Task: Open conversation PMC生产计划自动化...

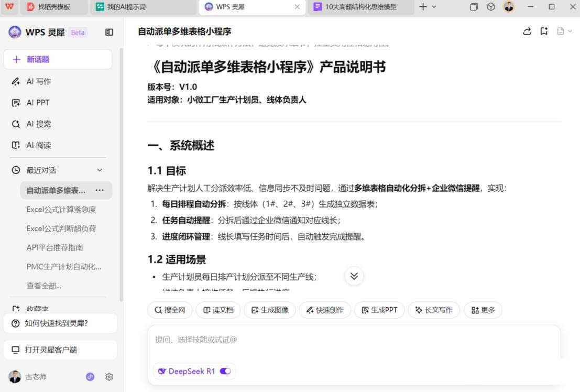Action: (63, 267)
